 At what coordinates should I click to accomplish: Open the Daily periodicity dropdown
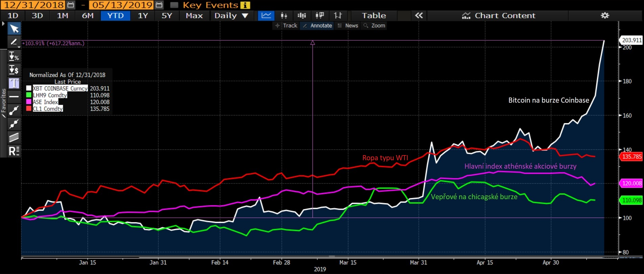click(231, 16)
